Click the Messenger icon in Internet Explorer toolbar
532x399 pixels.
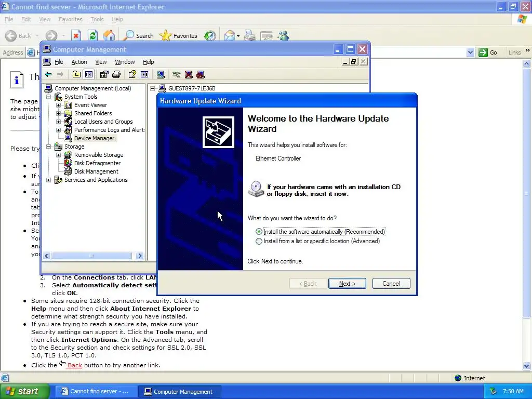click(x=283, y=36)
